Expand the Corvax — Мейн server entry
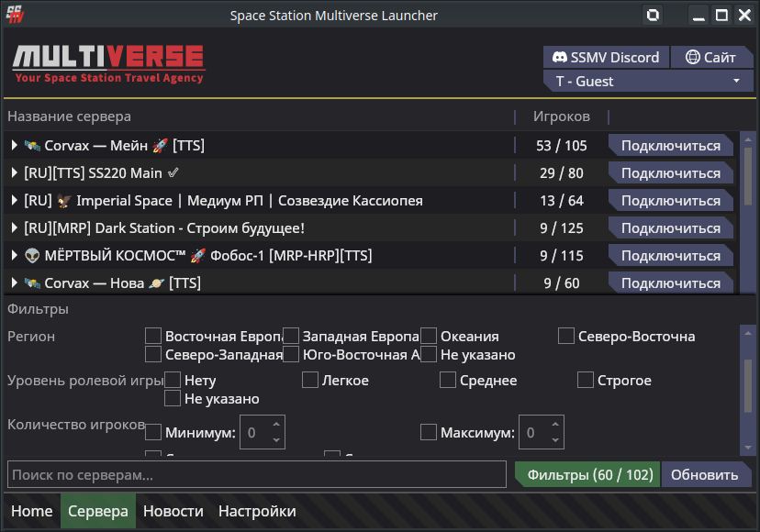The image size is (760, 532). pos(16,145)
